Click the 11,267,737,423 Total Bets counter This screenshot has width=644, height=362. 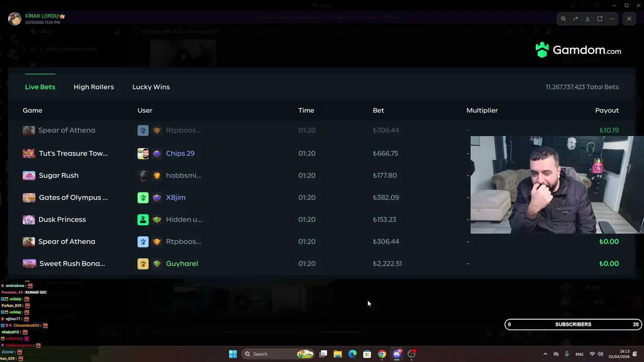coord(582,87)
